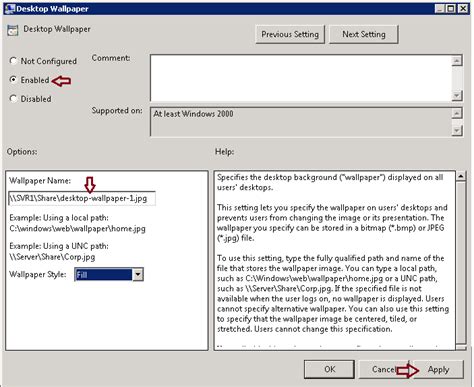The height and width of the screenshot is (387, 474).
Task: Select the Not Configured radio button
Action: [13, 61]
